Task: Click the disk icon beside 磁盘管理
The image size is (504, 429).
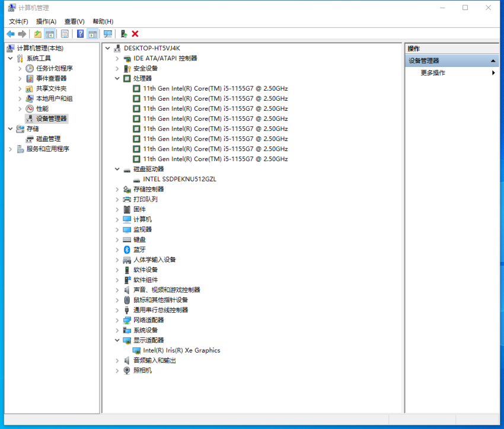Action: [x=30, y=139]
